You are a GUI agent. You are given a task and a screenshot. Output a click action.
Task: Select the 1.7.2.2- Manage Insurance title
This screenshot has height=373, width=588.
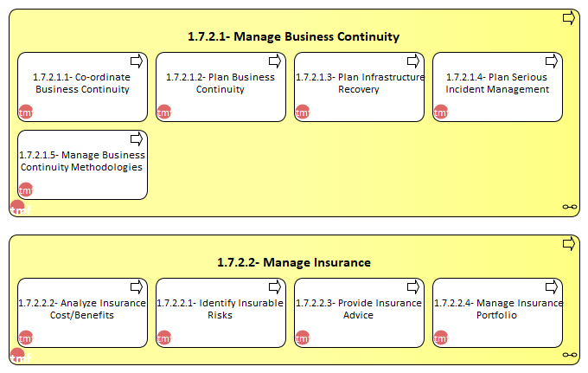[294, 263]
